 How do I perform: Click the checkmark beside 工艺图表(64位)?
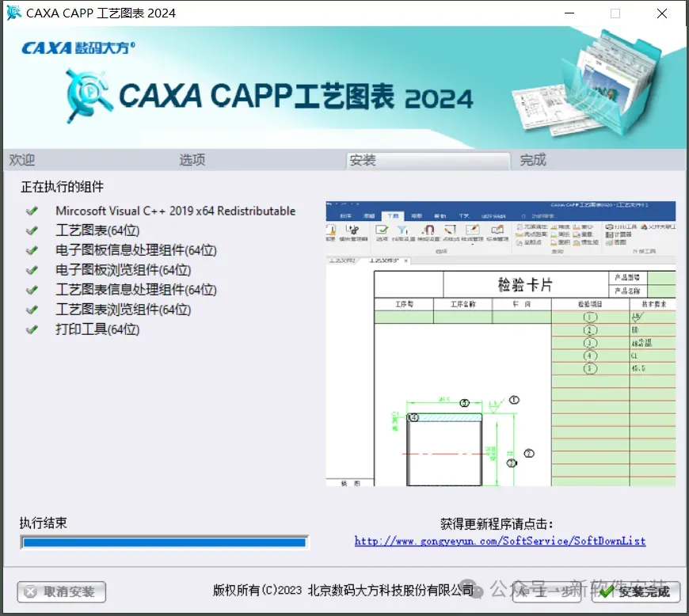tap(32, 230)
